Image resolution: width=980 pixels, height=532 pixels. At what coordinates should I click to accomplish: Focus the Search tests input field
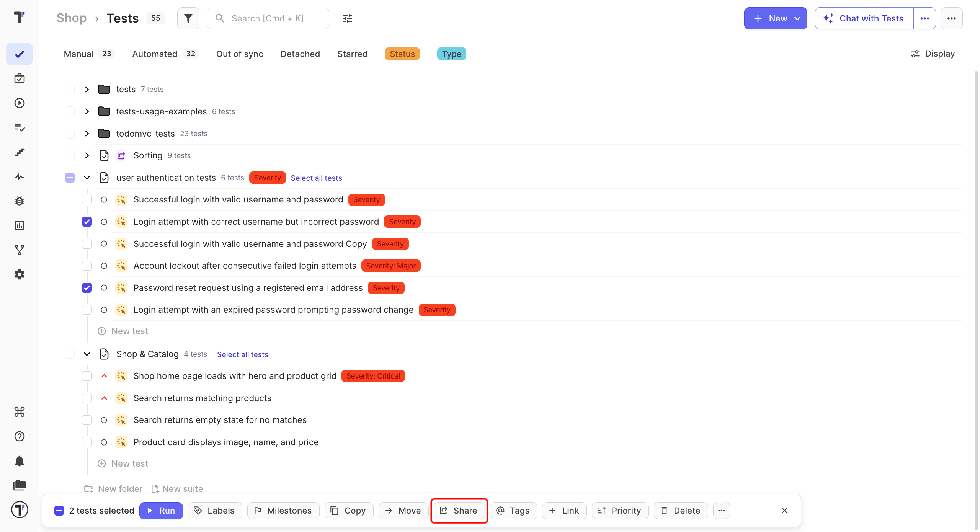pyautogui.click(x=268, y=18)
